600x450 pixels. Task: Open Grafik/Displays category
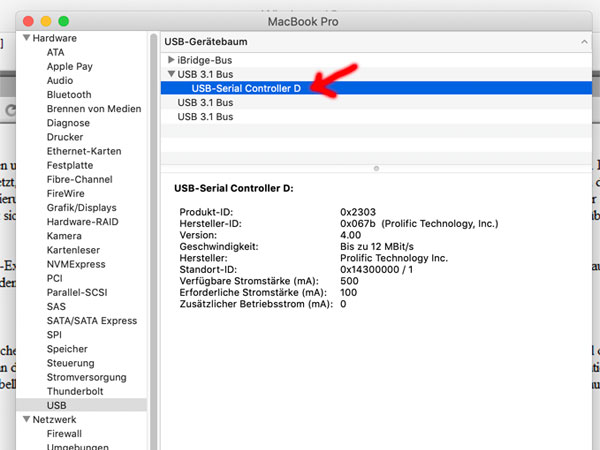tap(82, 208)
